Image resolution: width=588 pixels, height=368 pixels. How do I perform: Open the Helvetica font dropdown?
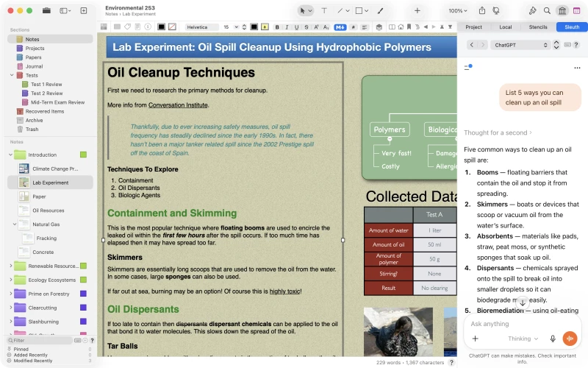tap(201, 27)
